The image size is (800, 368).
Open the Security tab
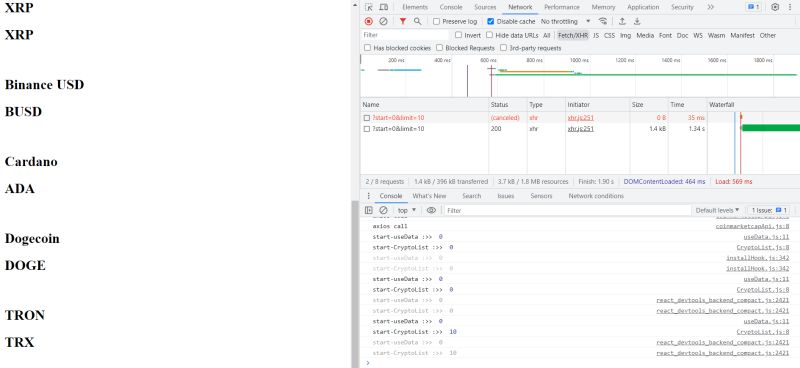[682, 7]
